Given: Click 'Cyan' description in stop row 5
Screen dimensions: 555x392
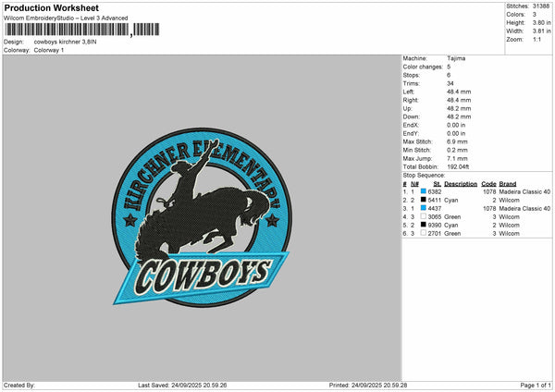Looking at the screenshot, I should click(451, 225).
